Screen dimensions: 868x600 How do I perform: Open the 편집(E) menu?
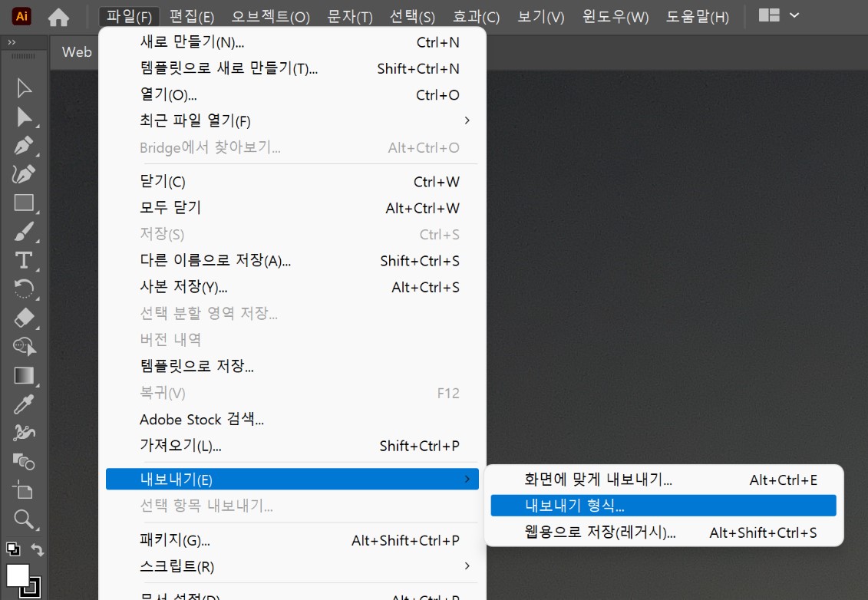click(192, 17)
